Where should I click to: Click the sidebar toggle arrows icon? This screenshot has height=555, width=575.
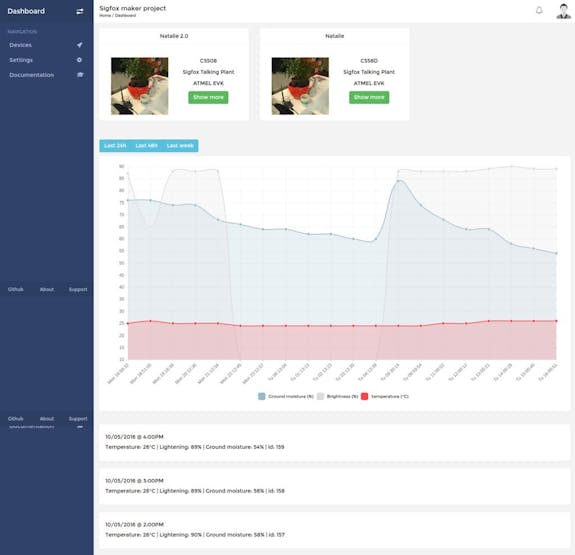80,11
